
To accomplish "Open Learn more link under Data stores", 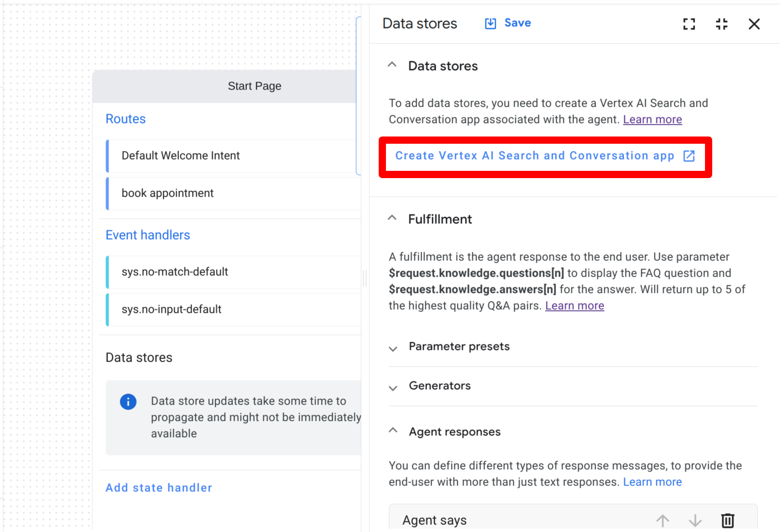I will (652, 119).
